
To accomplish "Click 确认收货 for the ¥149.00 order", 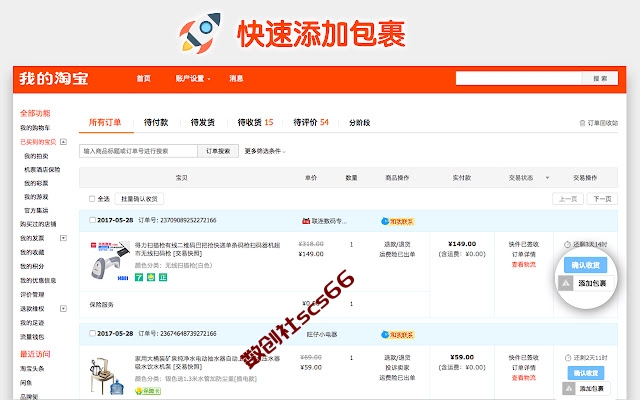I will [585, 265].
